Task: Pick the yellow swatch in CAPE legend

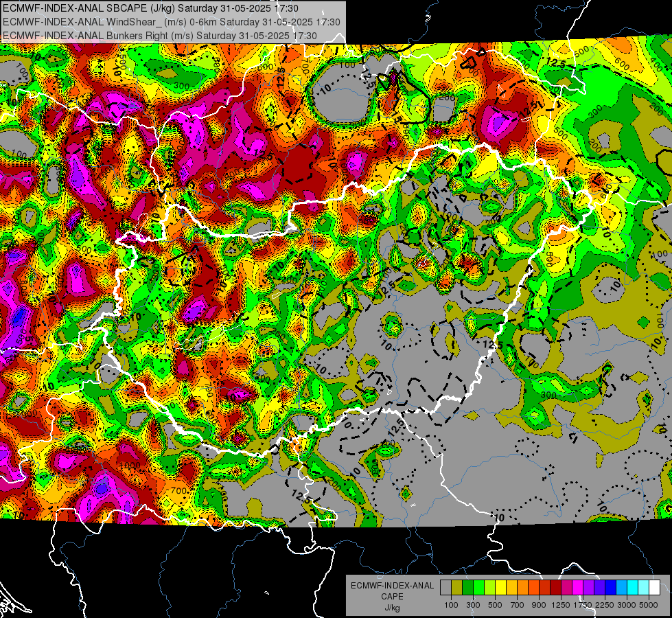Action: click(x=500, y=587)
